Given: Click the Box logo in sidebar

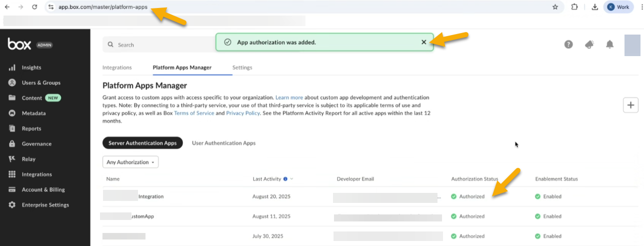Looking at the screenshot, I should [x=19, y=44].
